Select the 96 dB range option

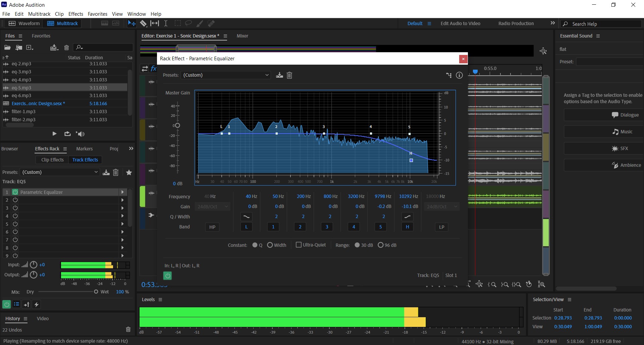point(381,245)
